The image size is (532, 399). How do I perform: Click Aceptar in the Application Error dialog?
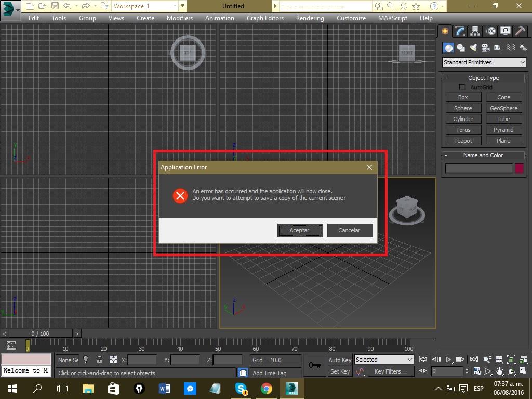[300, 230]
